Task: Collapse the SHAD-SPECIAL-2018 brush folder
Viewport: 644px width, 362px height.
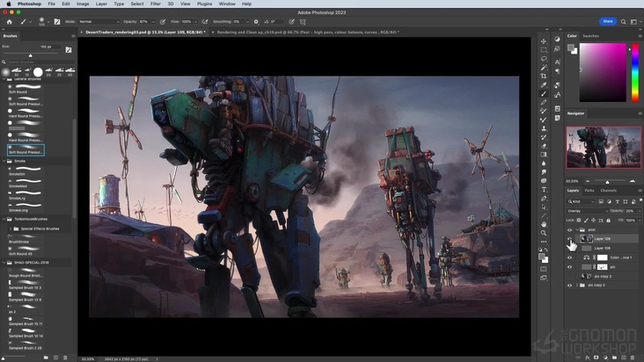Action: coord(4,263)
